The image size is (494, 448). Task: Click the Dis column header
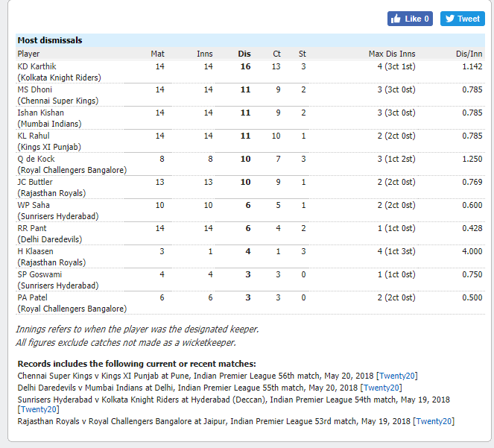pyautogui.click(x=244, y=54)
